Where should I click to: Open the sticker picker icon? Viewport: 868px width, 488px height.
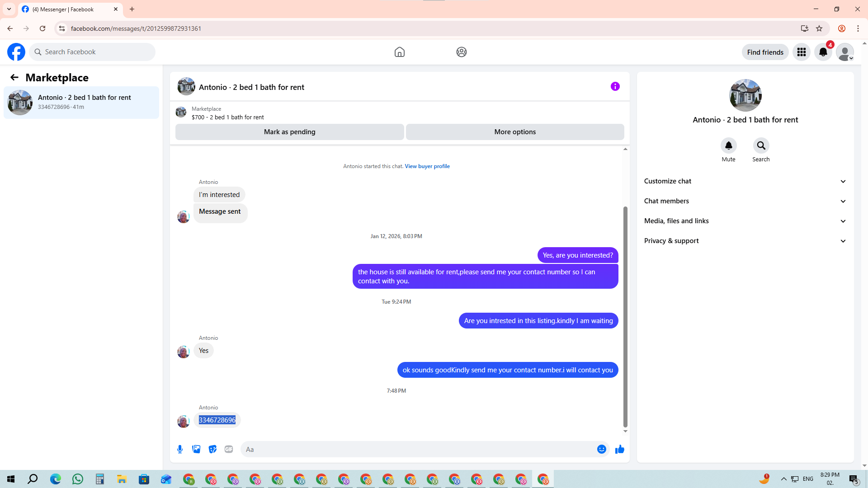tap(212, 449)
